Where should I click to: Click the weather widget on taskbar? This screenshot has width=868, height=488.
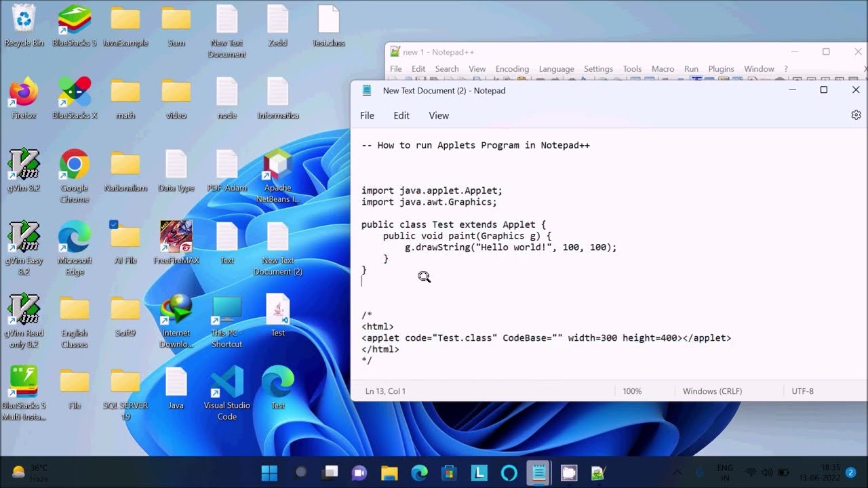[x=31, y=472]
